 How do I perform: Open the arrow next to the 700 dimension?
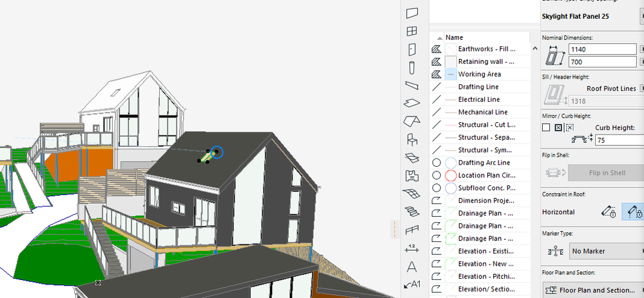coord(642,62)
